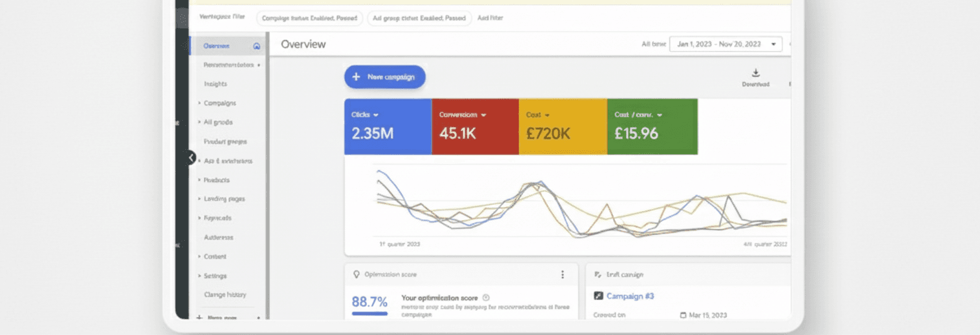This screenshot has height=335, width=980.
Task: Click the lightbulb icon on Optimization score card
Action: click(x=355, y=274)
